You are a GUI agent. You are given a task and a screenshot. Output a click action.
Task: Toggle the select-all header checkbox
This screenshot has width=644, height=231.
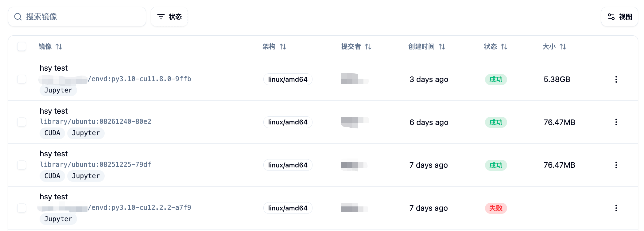click(x=22, y=47)
